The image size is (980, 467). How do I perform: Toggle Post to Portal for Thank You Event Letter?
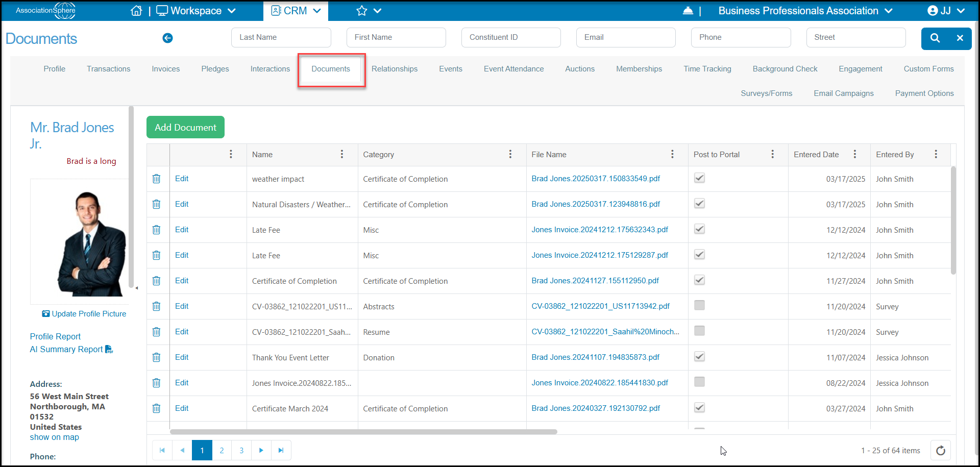pyautogui.click(x=700, y=357)
